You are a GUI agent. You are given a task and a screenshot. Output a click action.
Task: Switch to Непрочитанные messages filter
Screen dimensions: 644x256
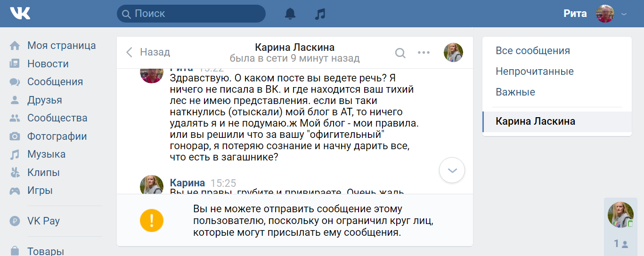click(535, 72)
